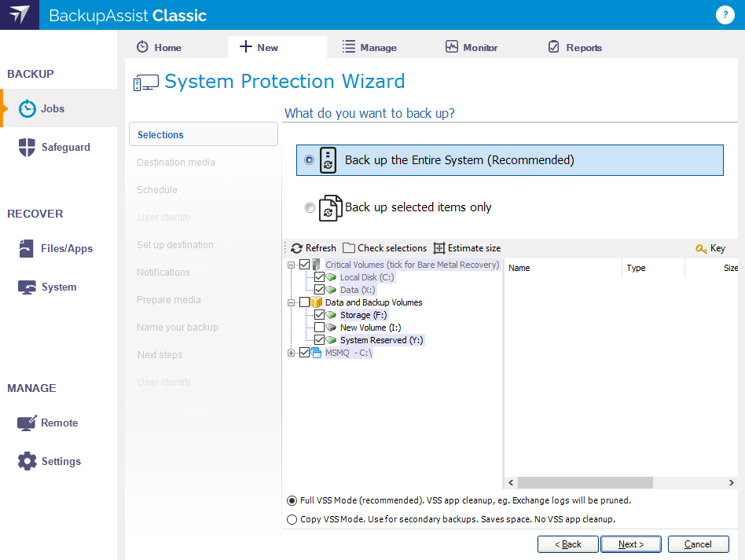Toggle Storage (F:) checkbox

[319, 314]
